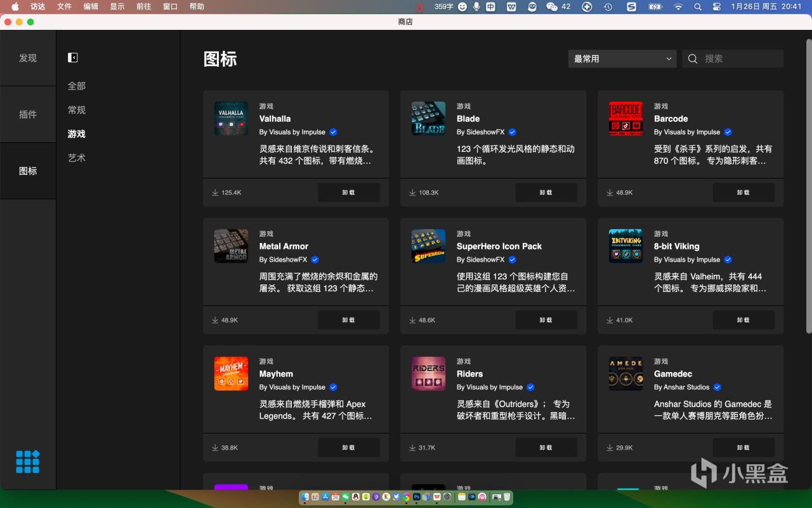The width and height of the screenshot is (812, 508).
Task: Open the Riders icon pack thumbnail
Action: (428, 374)
